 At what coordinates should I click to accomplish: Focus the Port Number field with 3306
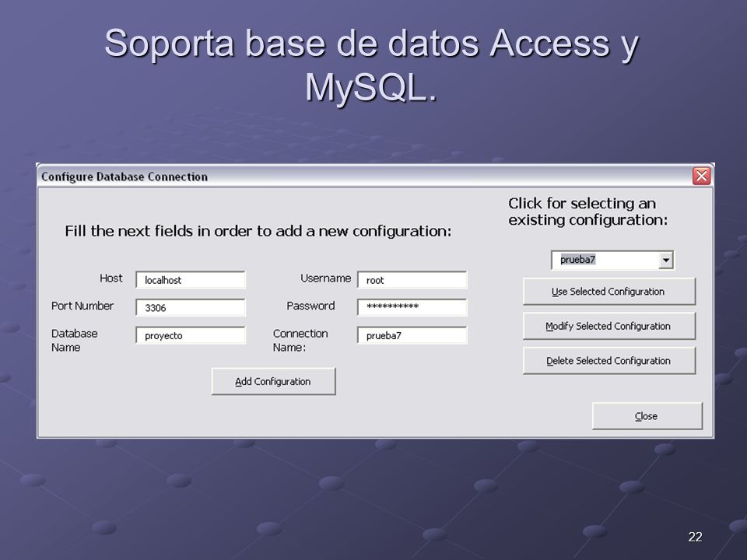click(x=191, y=308)
